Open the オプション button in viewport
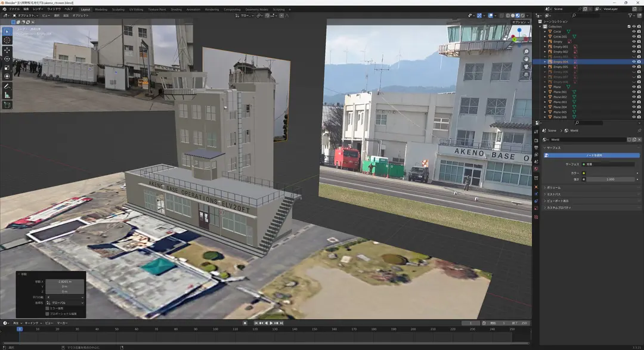The height and width of the screenshot is (350, 644). coord(521,22)
